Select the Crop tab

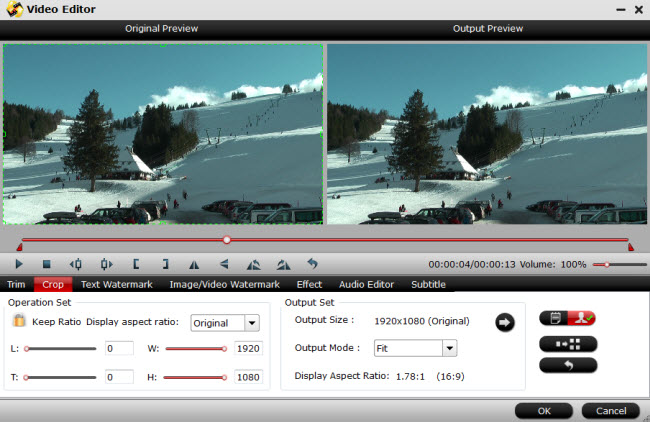53,284
